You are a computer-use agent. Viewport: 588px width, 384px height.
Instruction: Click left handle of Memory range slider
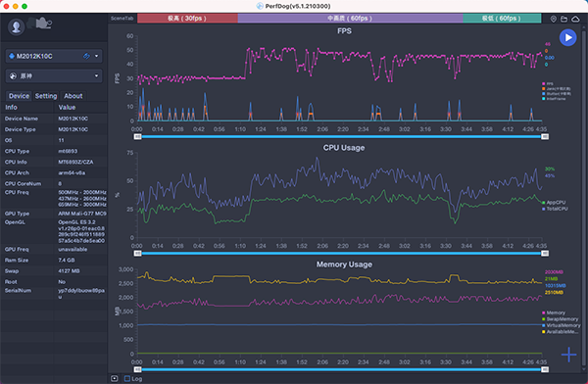point(137,369)
